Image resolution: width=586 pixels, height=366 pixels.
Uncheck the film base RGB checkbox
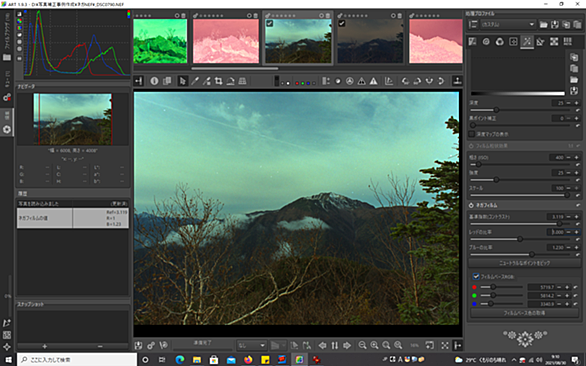[476, 277]
